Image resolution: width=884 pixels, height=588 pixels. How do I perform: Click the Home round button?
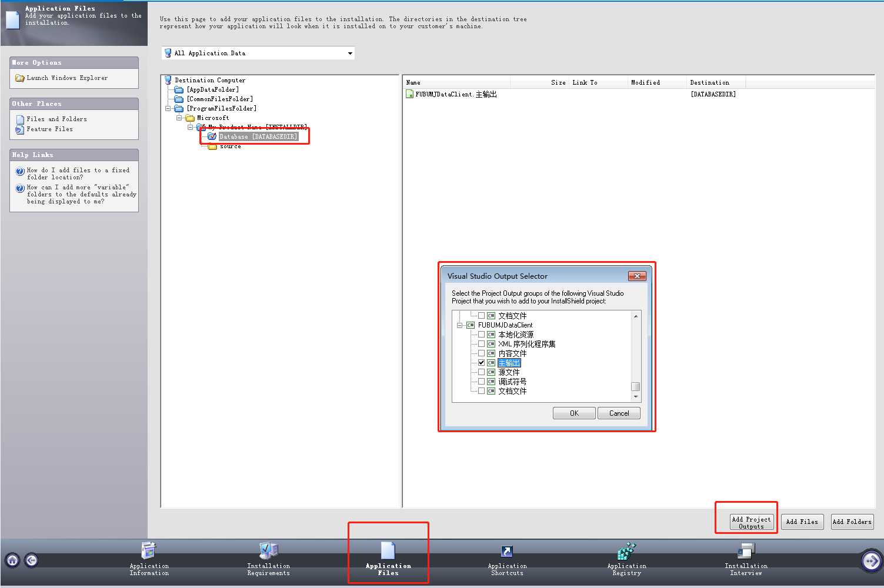click(x=12, y=560)
